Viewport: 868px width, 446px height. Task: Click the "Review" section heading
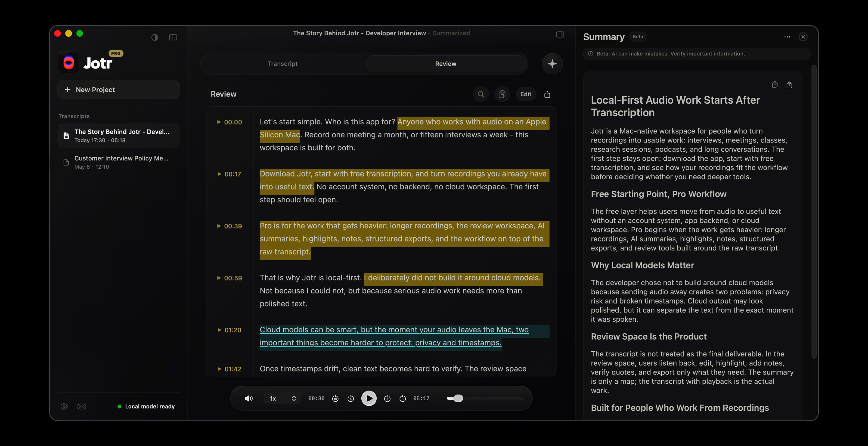point(224,94)
